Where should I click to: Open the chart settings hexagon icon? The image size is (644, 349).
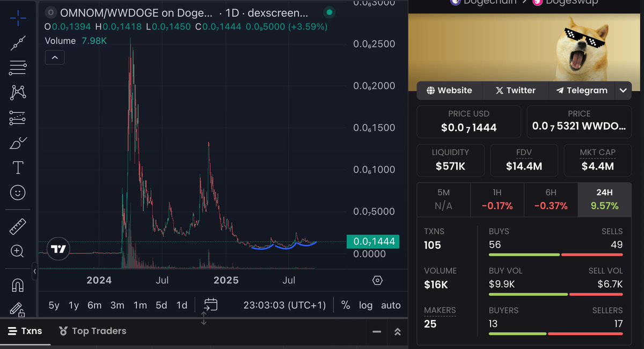click(377, 280)
